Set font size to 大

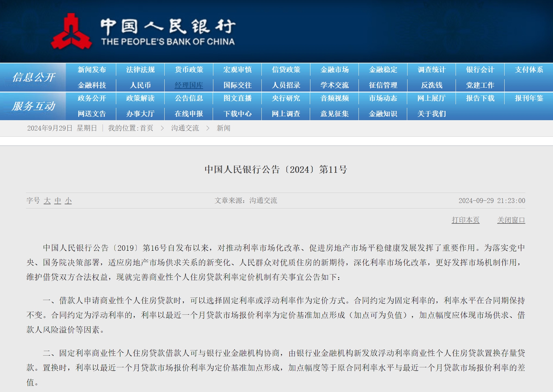47,201
